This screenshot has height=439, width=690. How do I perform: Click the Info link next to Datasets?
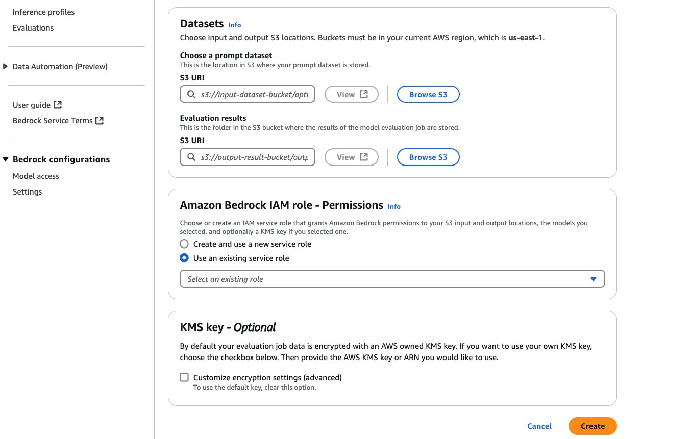coord(234,24)
